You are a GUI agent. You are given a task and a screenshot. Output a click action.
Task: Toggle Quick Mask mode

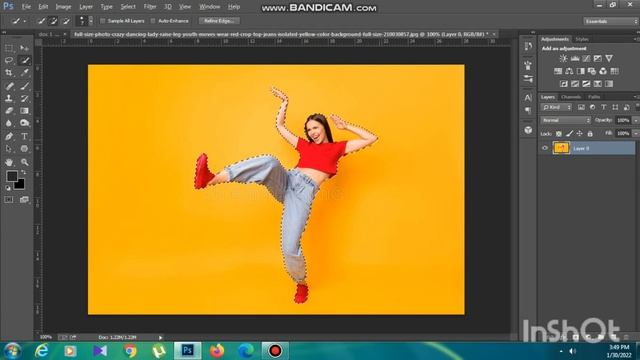coord(9,200)
